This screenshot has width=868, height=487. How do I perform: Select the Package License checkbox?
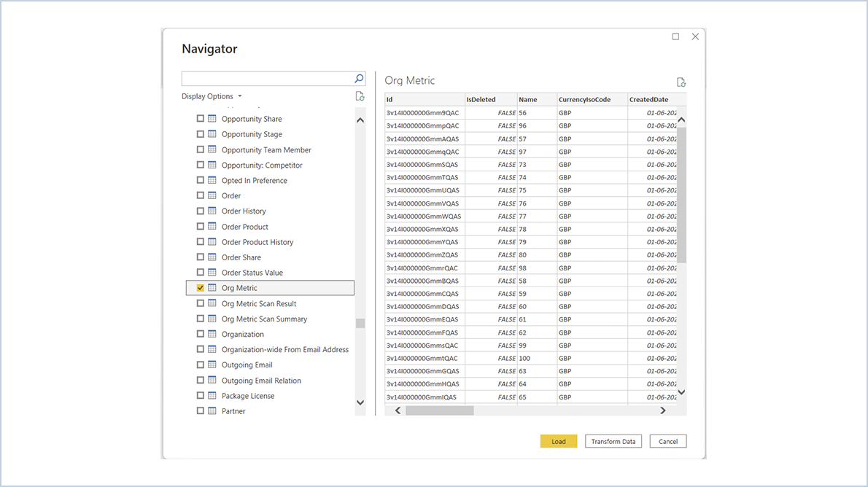[201, 395]
